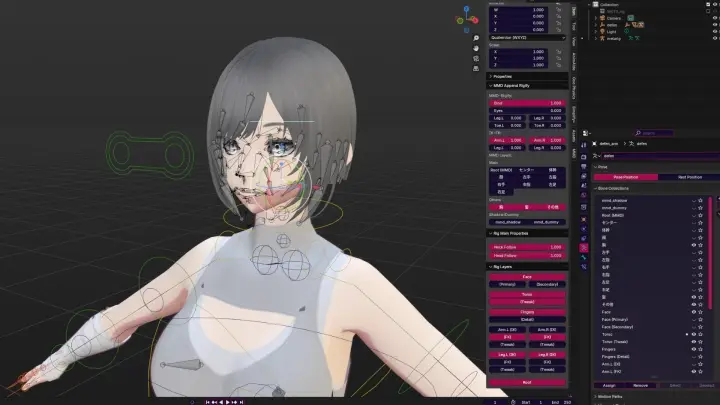Open the Scene properties tab icon
The height and width of the screenshot is (405, 720).
pos(584,186)
